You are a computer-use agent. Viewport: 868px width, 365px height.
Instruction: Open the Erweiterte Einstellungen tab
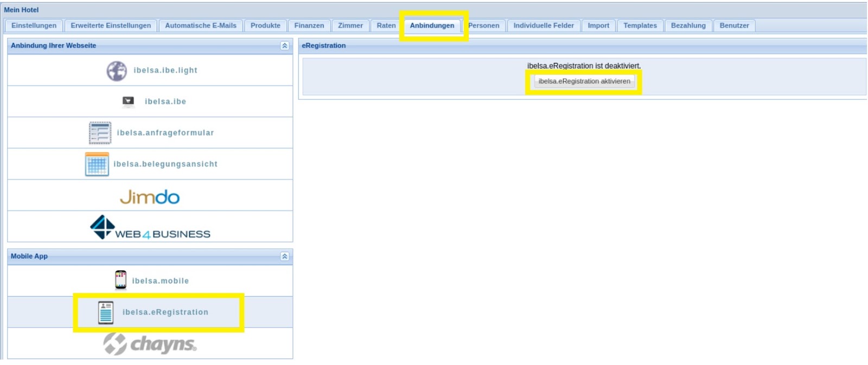pyautogui.click(x=111, y=26)
